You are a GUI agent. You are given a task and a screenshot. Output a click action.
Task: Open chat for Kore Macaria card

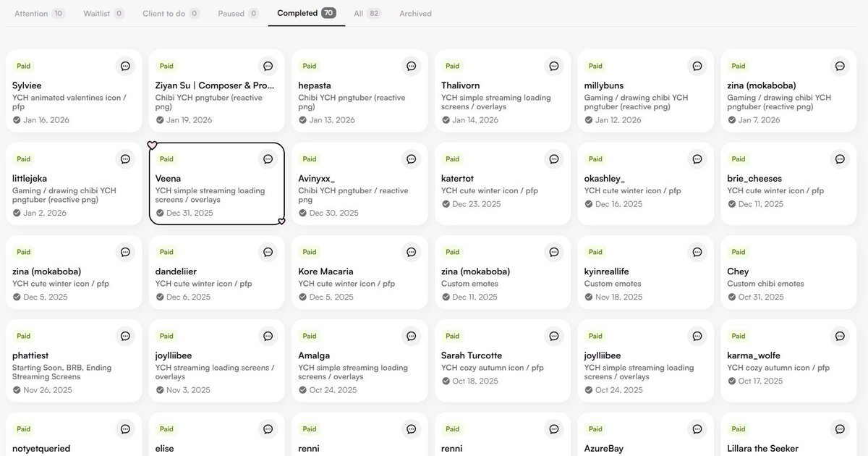click(411, 252)
